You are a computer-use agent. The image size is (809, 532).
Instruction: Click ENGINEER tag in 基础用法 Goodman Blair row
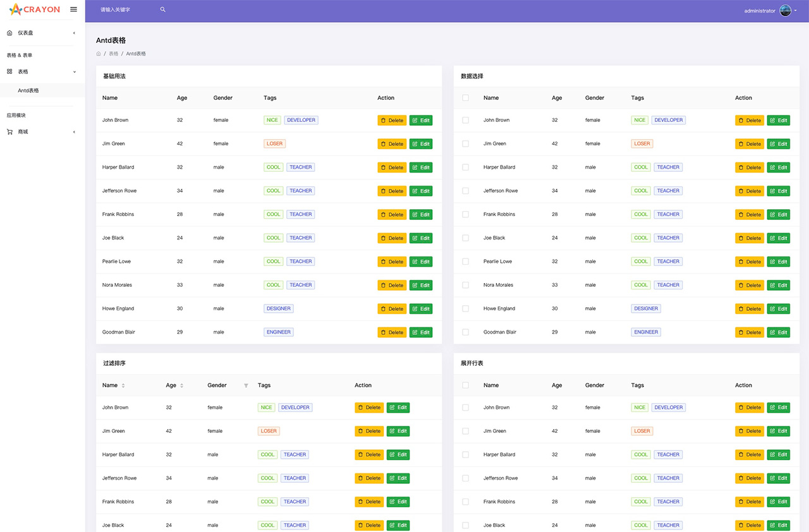[279, 332]
